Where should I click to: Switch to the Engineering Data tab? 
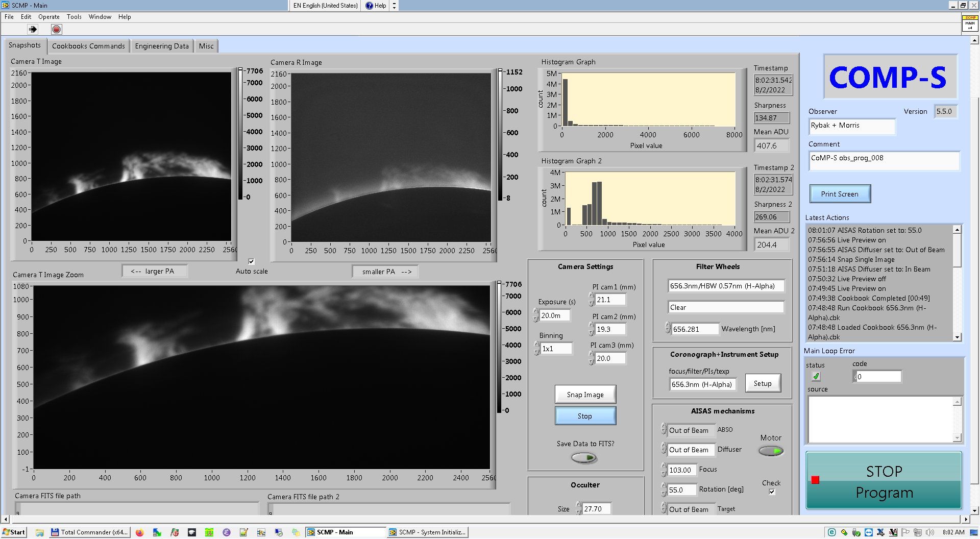click(161, 46)
